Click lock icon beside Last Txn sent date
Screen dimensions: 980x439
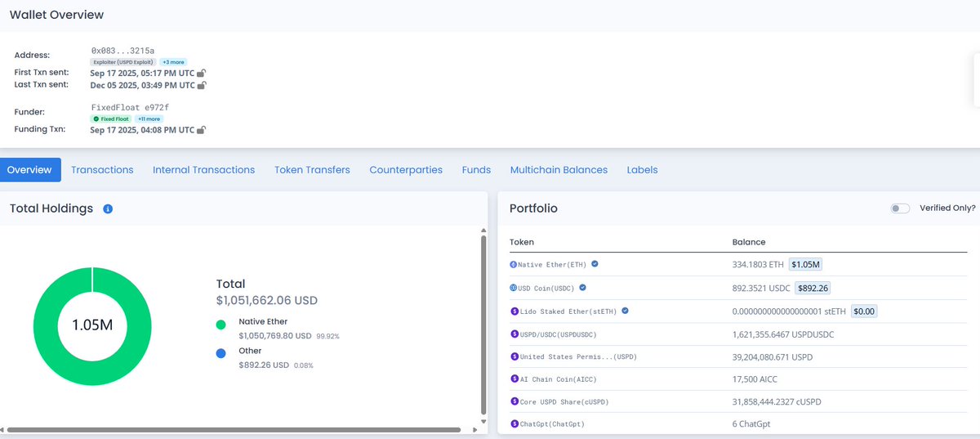pyautogui.click(x=202, y=85)
